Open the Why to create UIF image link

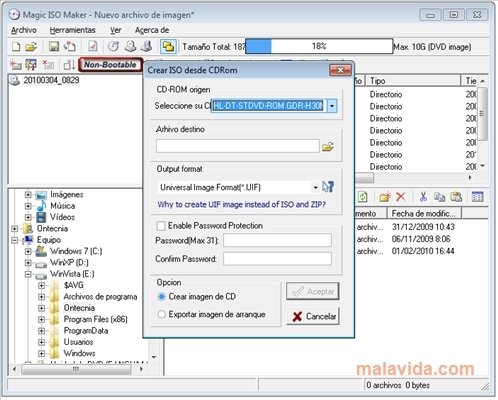tap(242, 204)
